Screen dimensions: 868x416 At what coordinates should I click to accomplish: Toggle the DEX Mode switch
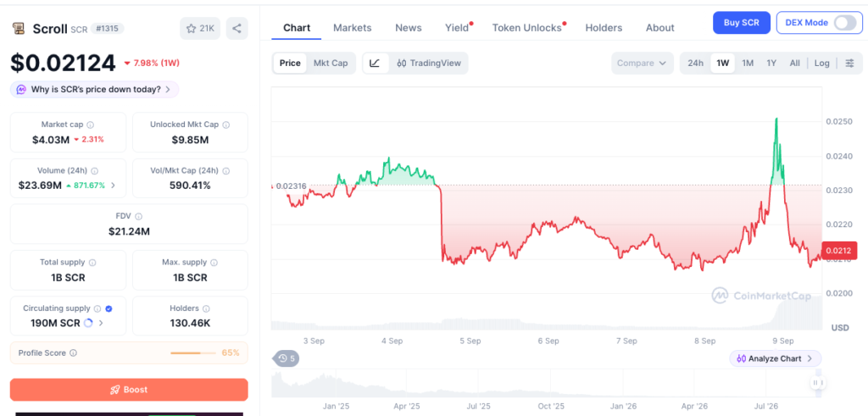pyautogui.click(x=845, y=23)
